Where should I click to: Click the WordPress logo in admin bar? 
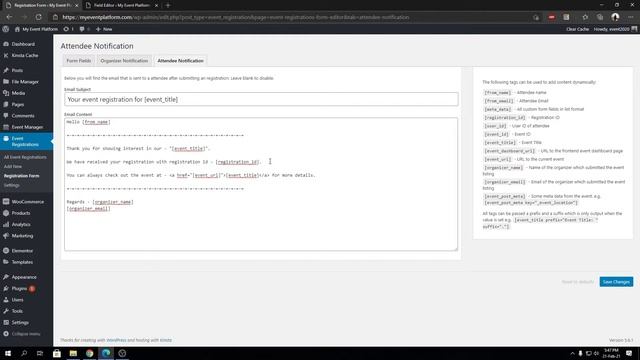(6, 29)
